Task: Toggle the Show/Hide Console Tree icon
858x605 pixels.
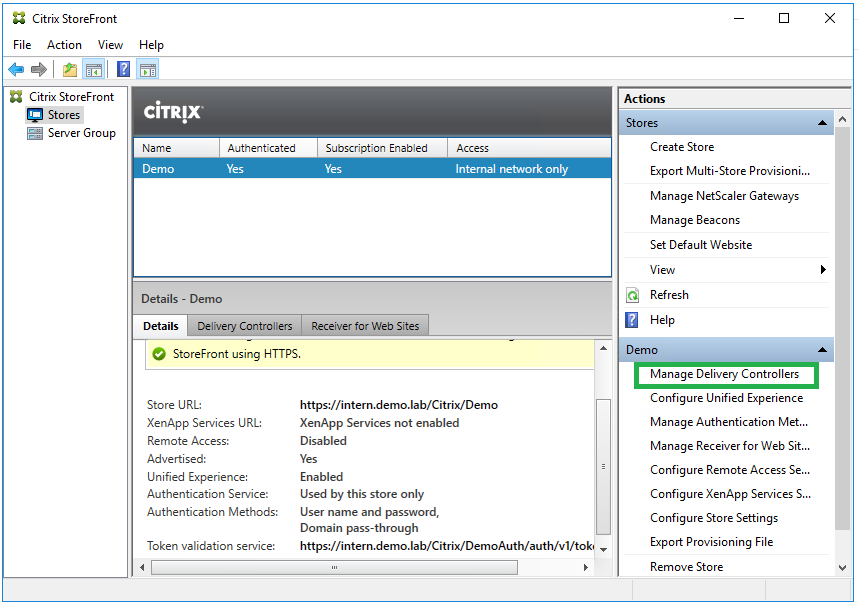Action: [93, 70]
